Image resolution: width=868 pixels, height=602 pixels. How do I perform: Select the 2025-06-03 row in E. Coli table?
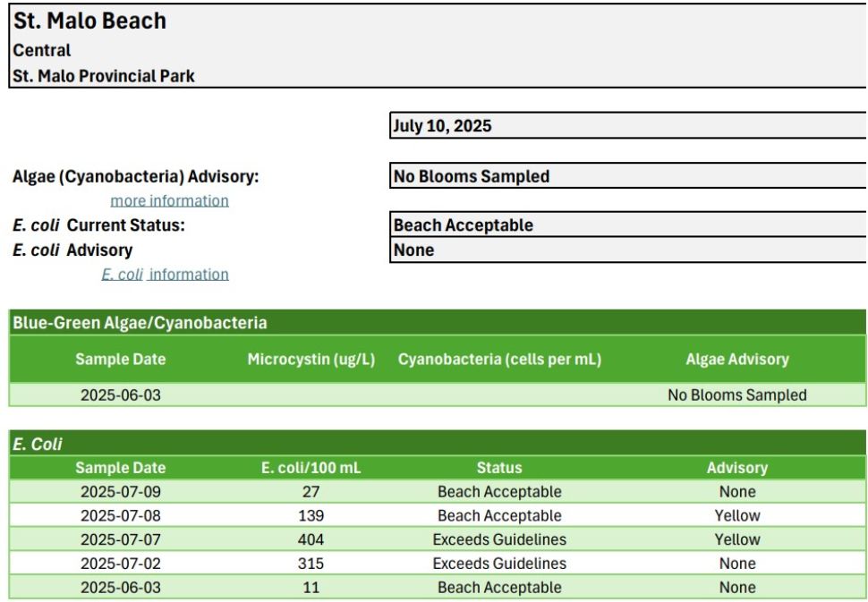coord(118,588)
